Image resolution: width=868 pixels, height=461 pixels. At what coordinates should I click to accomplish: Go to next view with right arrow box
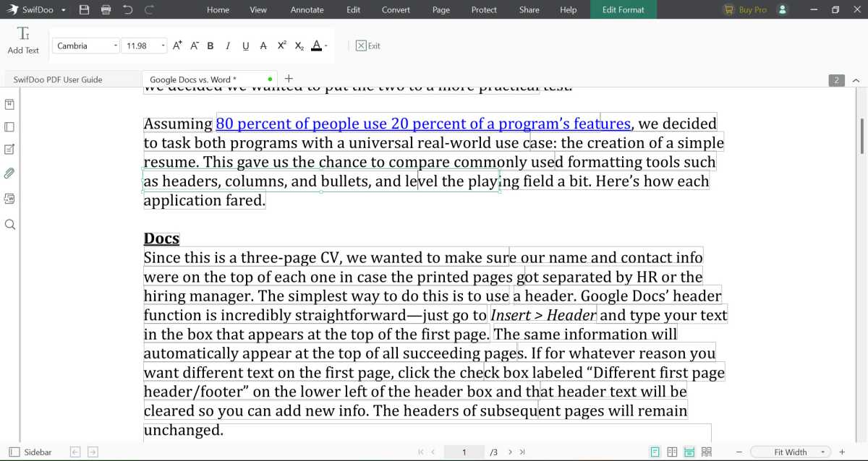tap(93, 452)
